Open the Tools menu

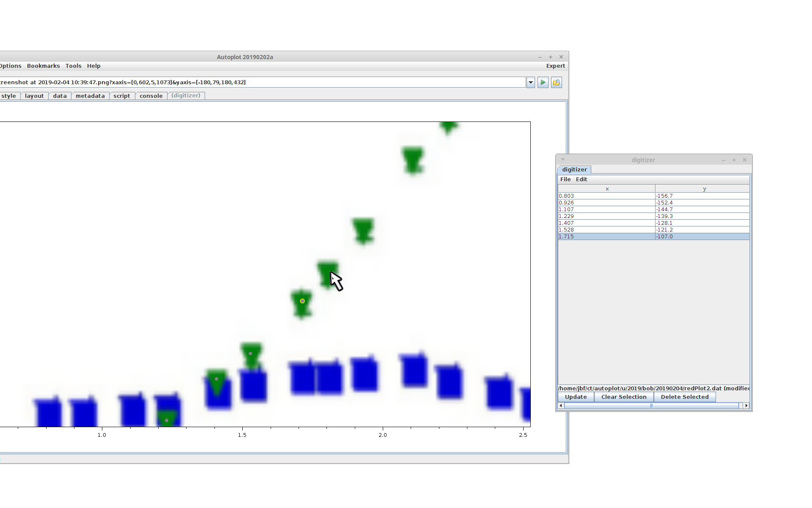tap(73, 66)
